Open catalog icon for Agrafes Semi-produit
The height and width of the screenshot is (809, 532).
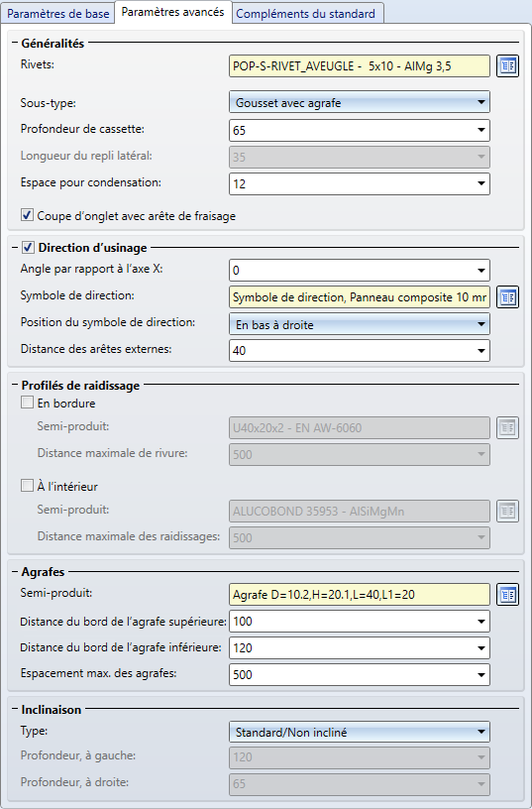click(x=508, y=595)
